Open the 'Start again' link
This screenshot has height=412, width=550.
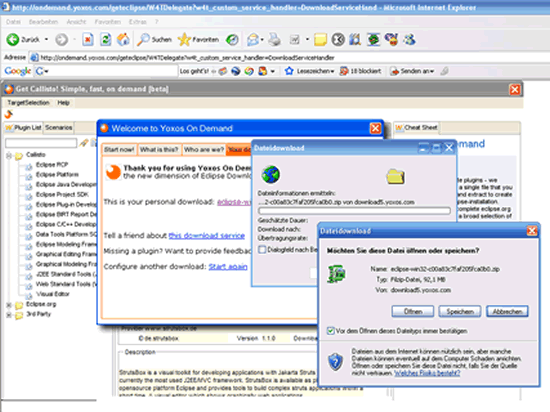[228, 267]
